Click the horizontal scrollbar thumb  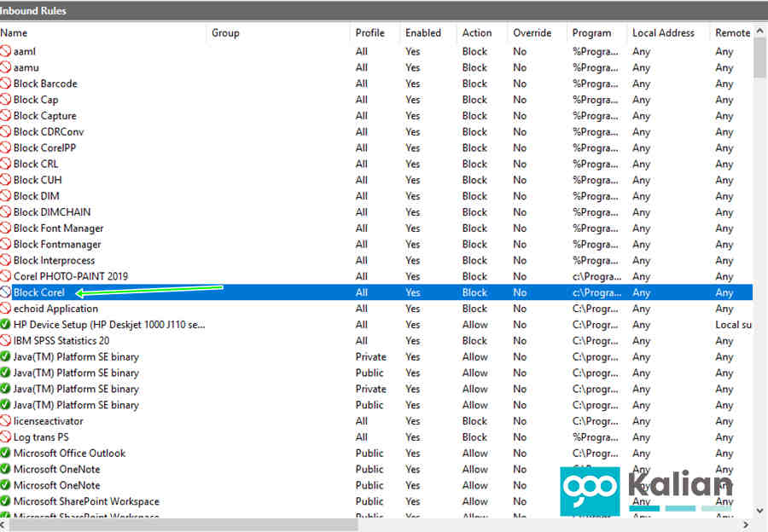click(x=183, y=525)
